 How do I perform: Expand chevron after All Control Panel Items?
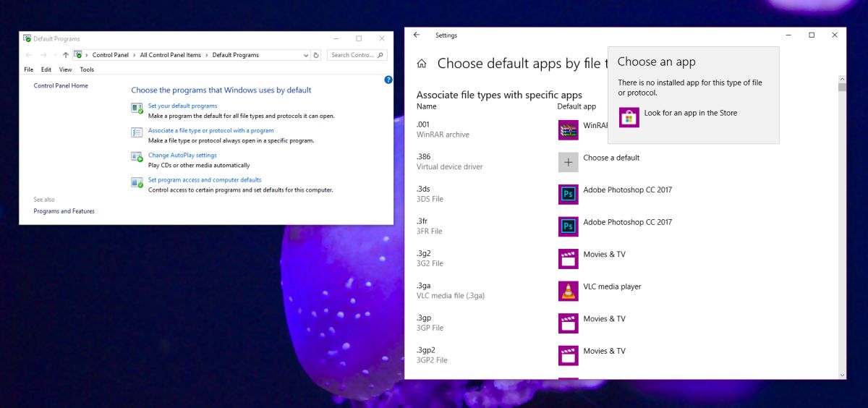[207, 55]
